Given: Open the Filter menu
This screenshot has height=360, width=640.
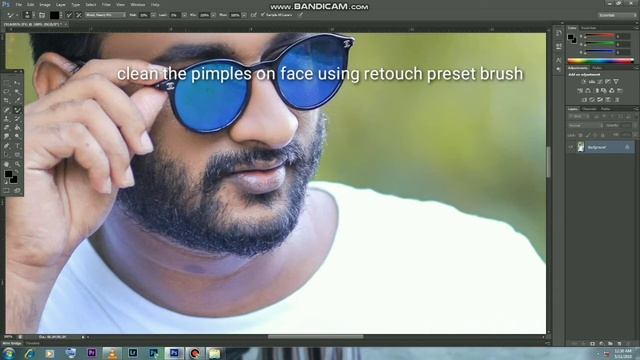Looking at the screenshot, I should (106, 4).
